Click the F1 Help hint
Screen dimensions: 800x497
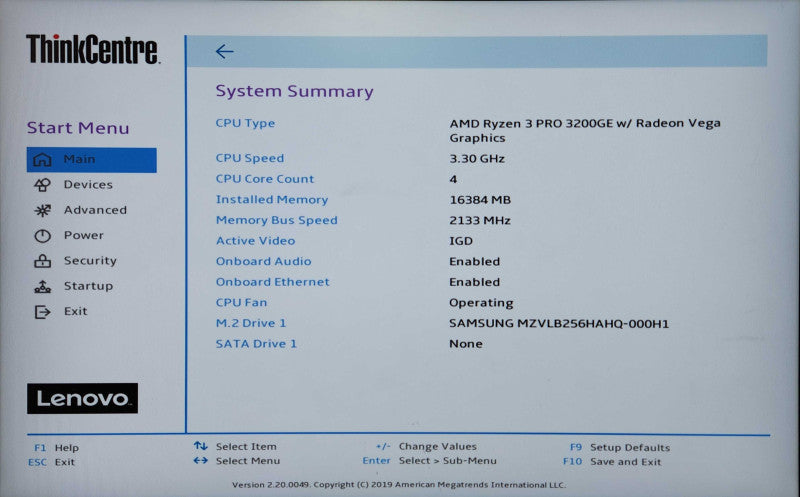[x=56, y=448]
